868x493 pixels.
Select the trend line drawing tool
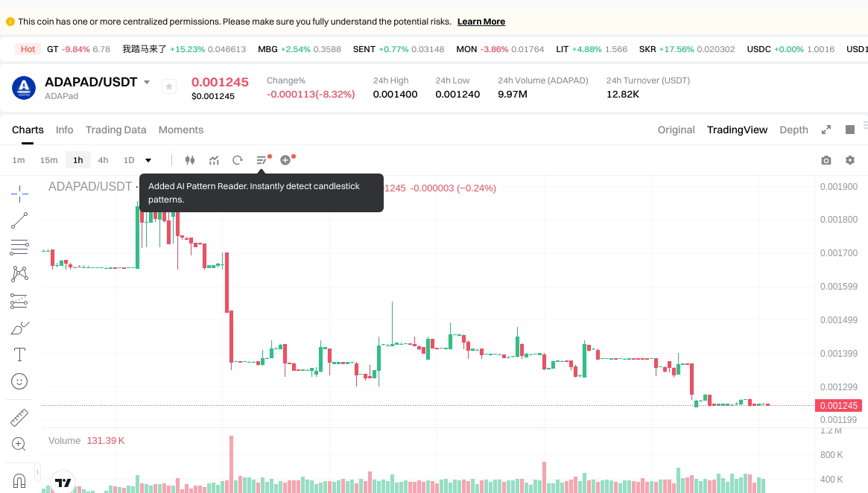click(x=19, y=220)
